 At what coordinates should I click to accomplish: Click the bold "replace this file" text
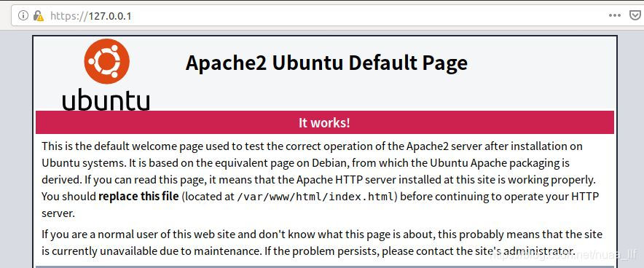coord(138,196)
